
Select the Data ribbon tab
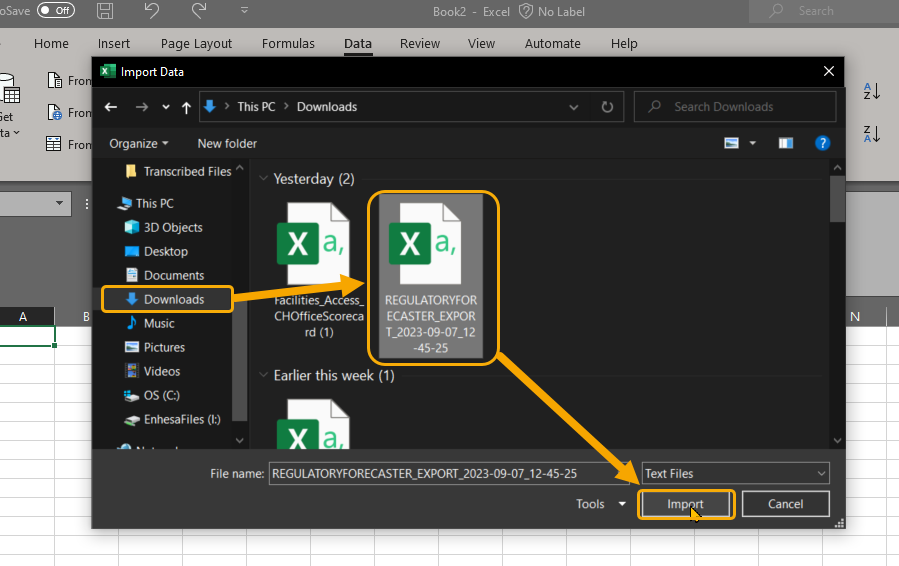[x=358, y=44]
